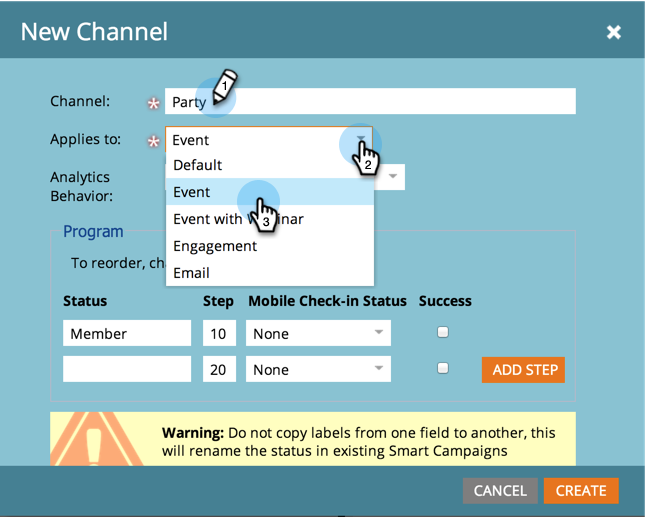Click the Channel label
This screenshot has height=517, width=646.
(x=80, y=101)
